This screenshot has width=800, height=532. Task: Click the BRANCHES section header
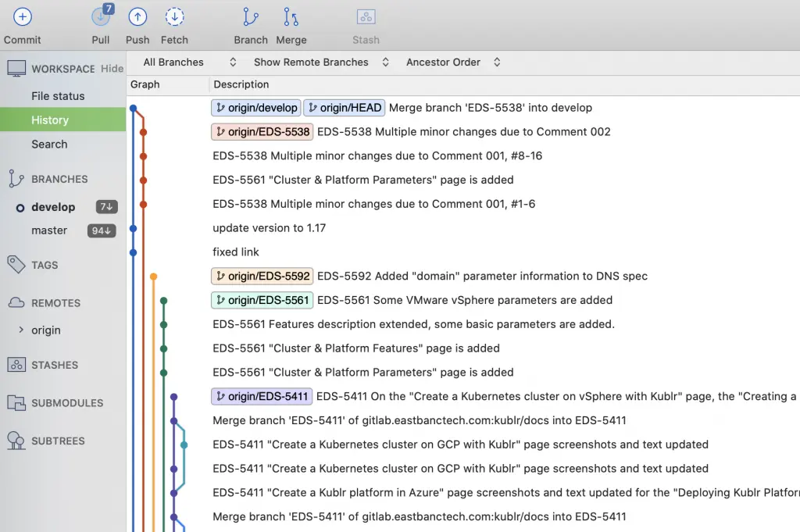point(59,179)
